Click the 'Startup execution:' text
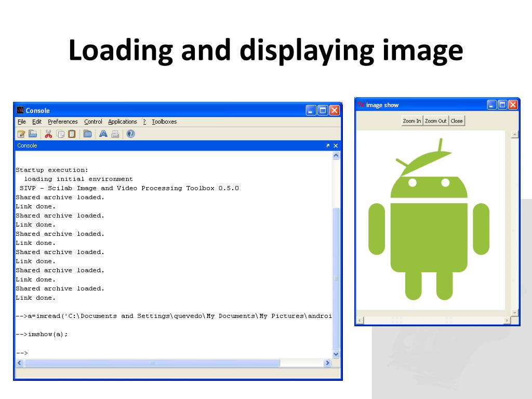This screenshot has width=532, height=399. (x=52, y=170)
